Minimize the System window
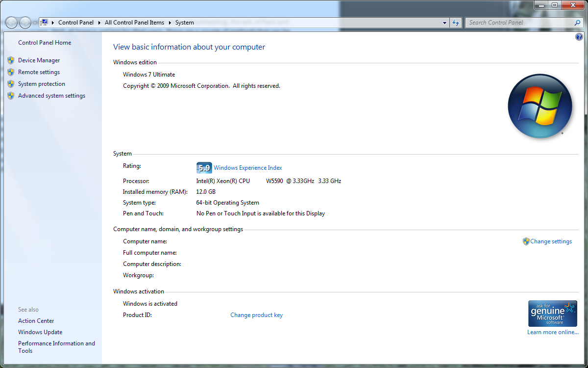The width and height of the screenshot is (588, 368). point(540,5)
